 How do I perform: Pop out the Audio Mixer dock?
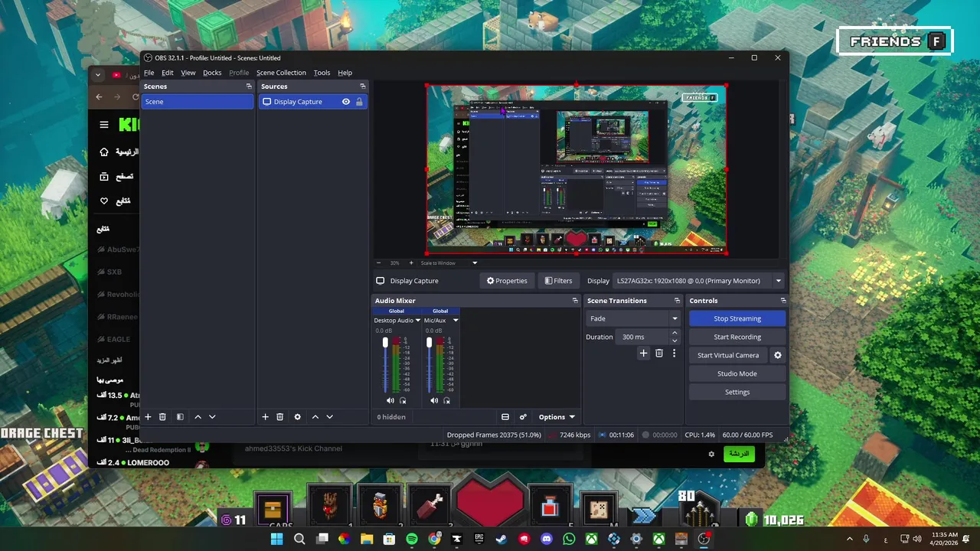click(x=575, y=301)
